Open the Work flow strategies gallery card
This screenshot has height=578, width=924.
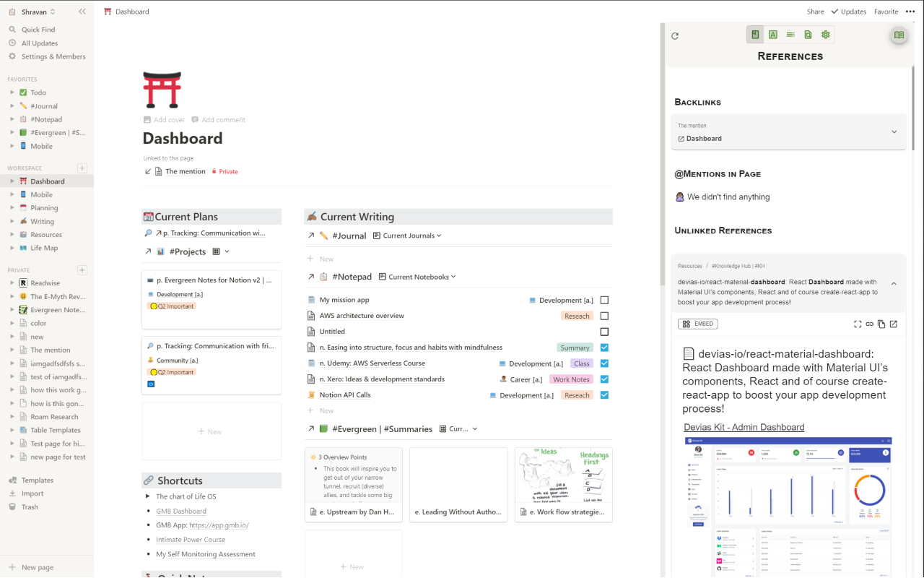tap(564, 484)
